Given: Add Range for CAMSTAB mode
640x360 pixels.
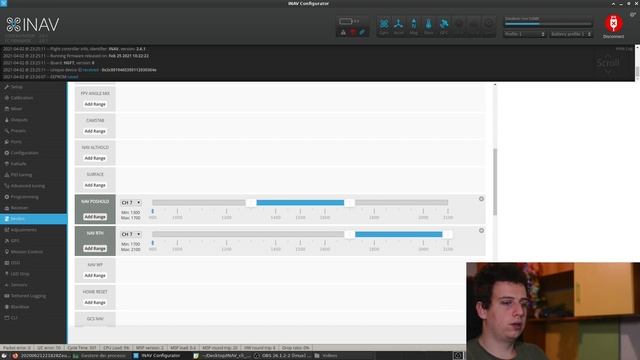Looking at the screenshot, I should click(x=95, y=131).
